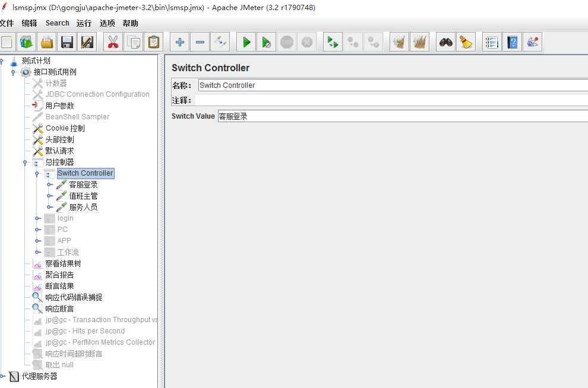588x388 pixels.
Task: Expand the 值班主管 tree node
Action: [50, 196]
